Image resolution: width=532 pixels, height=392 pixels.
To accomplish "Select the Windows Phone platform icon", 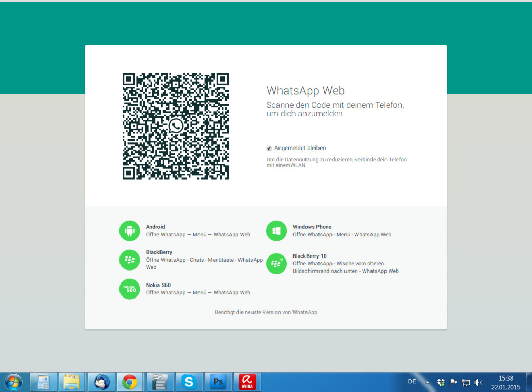I will pos(276,231).
